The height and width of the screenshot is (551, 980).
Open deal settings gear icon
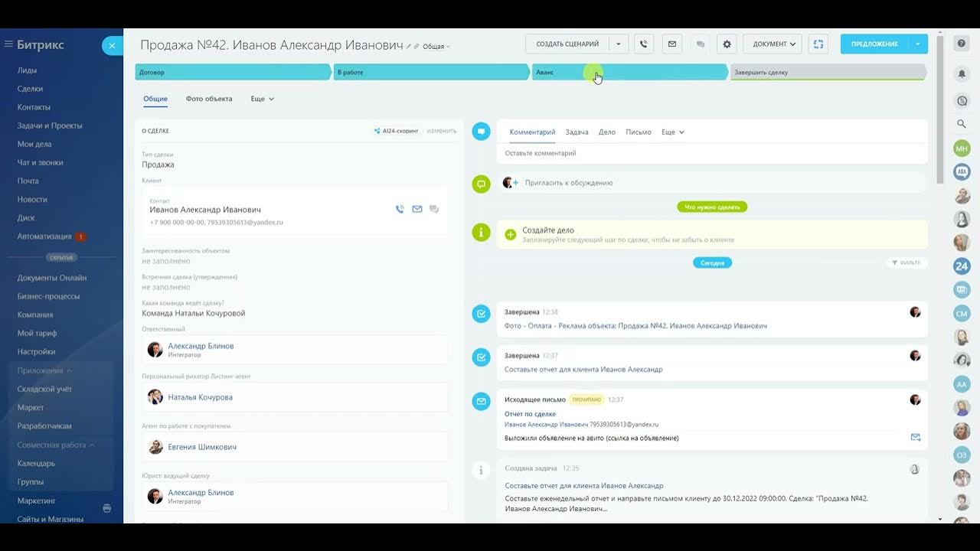tap(727, 44)
